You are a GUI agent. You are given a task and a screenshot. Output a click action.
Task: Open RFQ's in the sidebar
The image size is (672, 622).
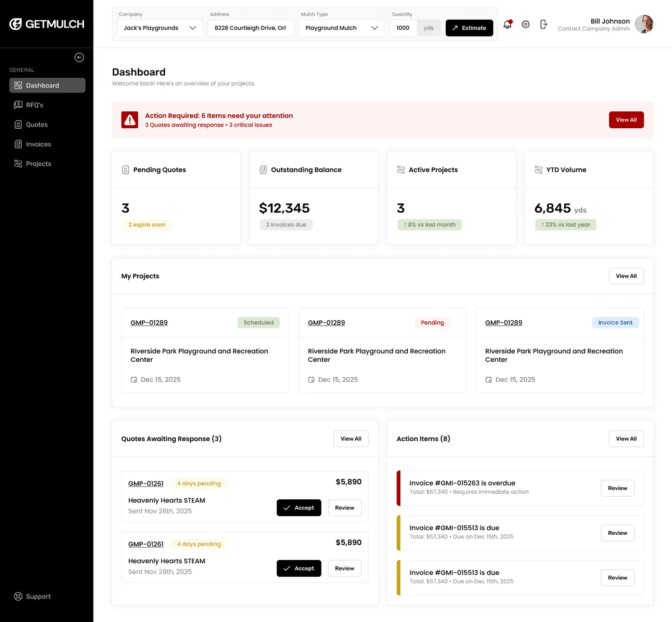point(47,105)
